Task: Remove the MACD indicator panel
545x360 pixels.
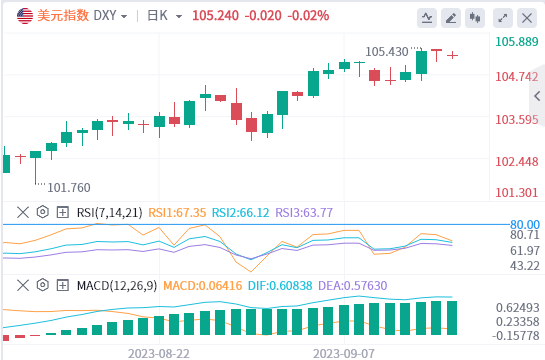Action: coord(23,285)
